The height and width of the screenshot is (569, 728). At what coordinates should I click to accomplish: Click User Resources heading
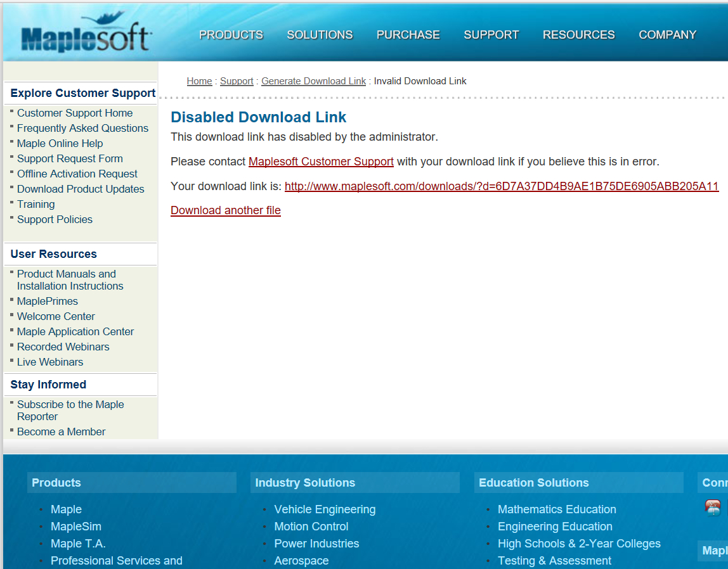[x=53, y=254]
